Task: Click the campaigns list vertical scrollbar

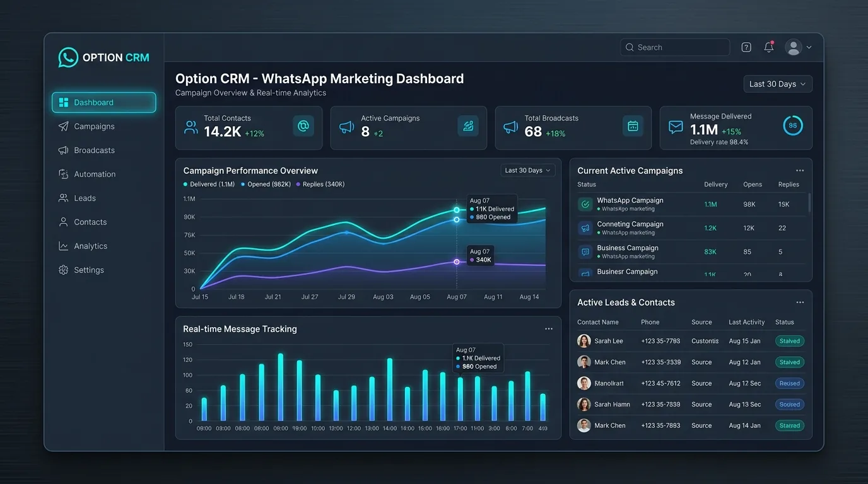Action: point(809,202)
